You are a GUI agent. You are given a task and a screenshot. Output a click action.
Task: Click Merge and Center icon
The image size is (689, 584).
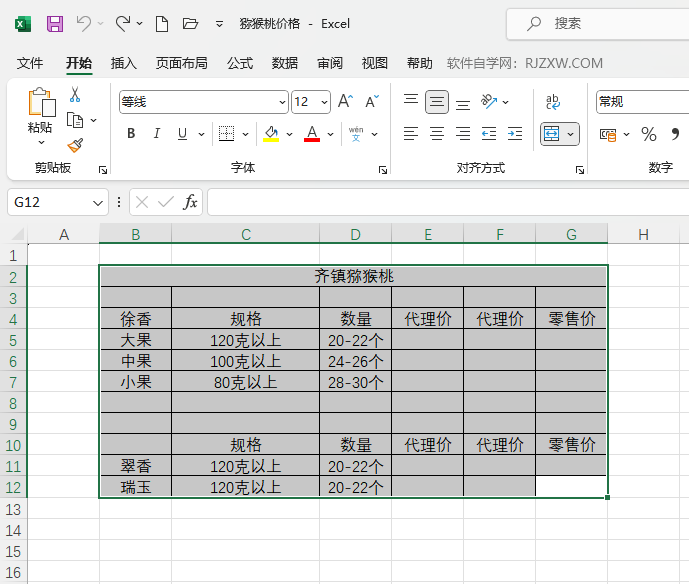[551, 134]
